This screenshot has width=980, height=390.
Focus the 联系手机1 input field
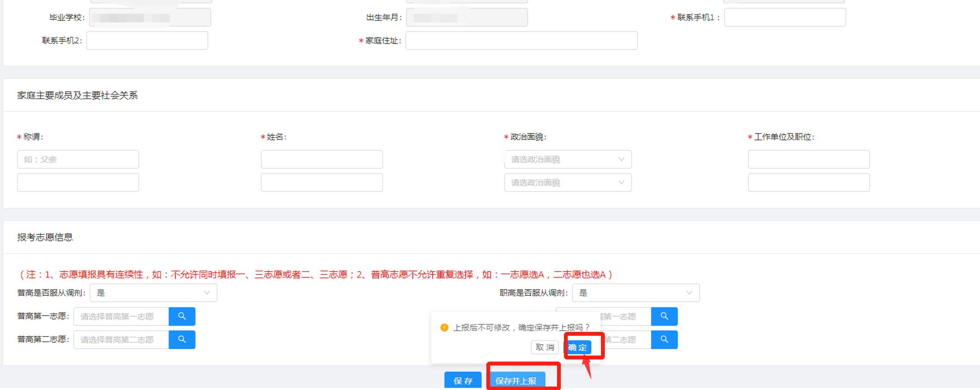[785, 17]
